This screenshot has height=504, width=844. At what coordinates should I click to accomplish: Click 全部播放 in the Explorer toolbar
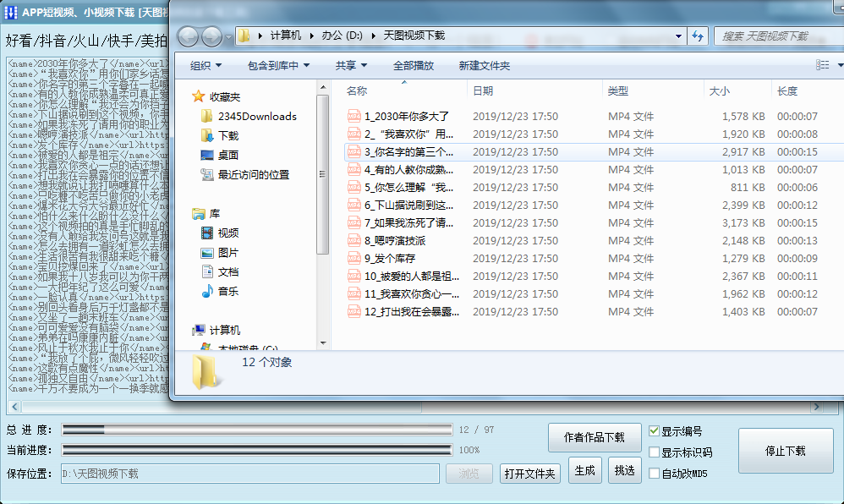coord(414,66)
